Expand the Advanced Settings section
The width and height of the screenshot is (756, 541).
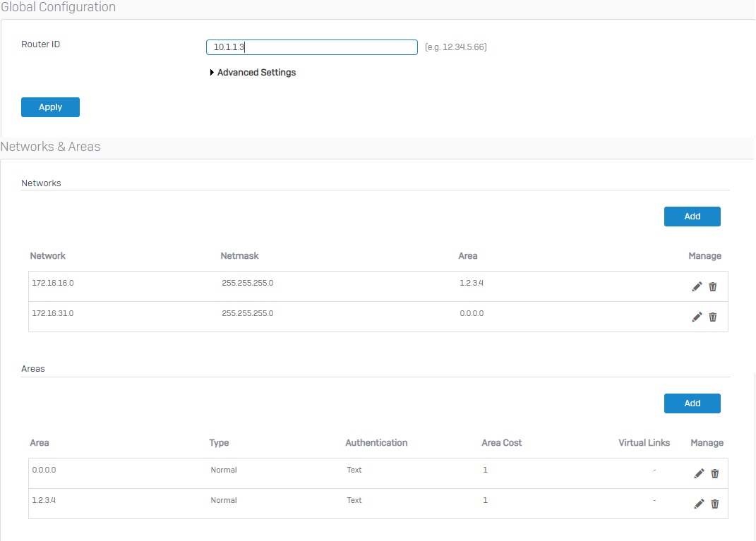click(x=253, y=72)
